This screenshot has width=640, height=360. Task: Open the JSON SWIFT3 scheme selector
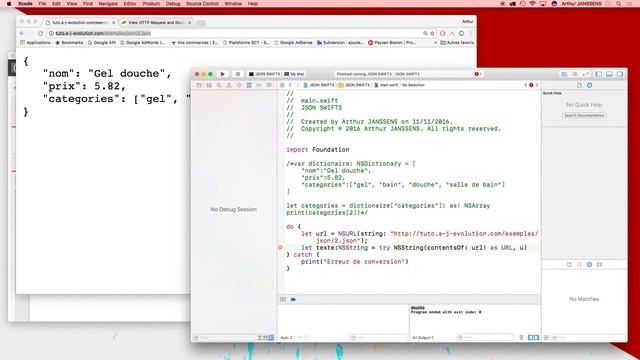[x=264, y=74]
